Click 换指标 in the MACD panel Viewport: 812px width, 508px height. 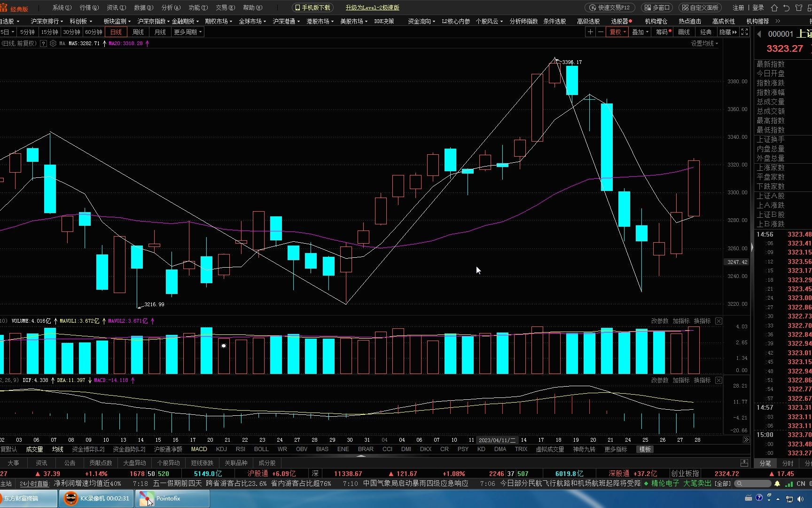click(x=702, y=380)
